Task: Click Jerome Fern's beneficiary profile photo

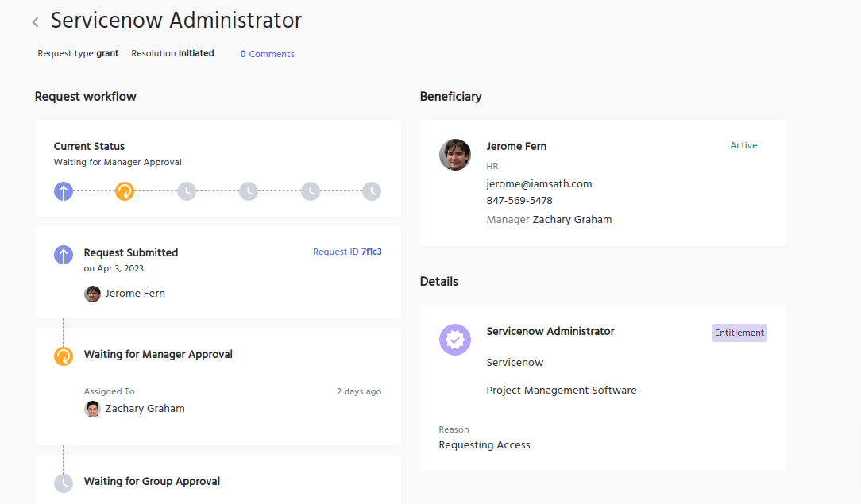Action: point(455,155)
